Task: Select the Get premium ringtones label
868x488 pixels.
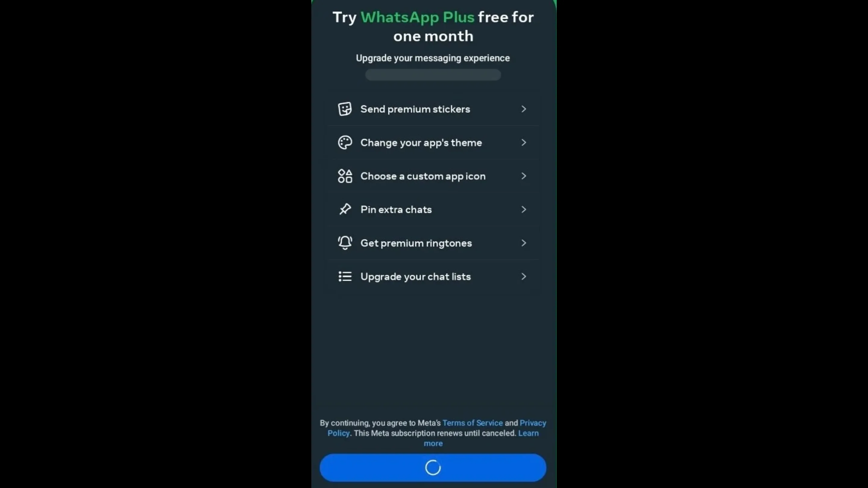Action: tap(416, 243)
